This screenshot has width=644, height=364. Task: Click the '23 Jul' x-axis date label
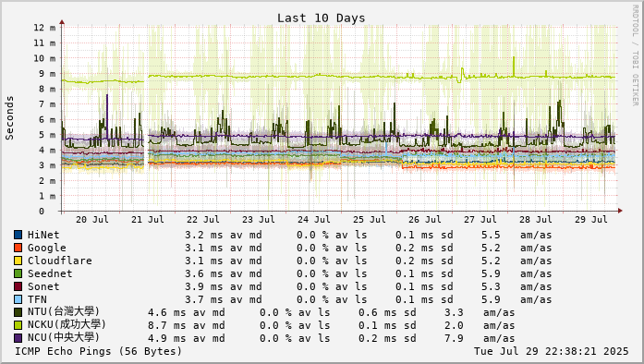coord(259,219)
